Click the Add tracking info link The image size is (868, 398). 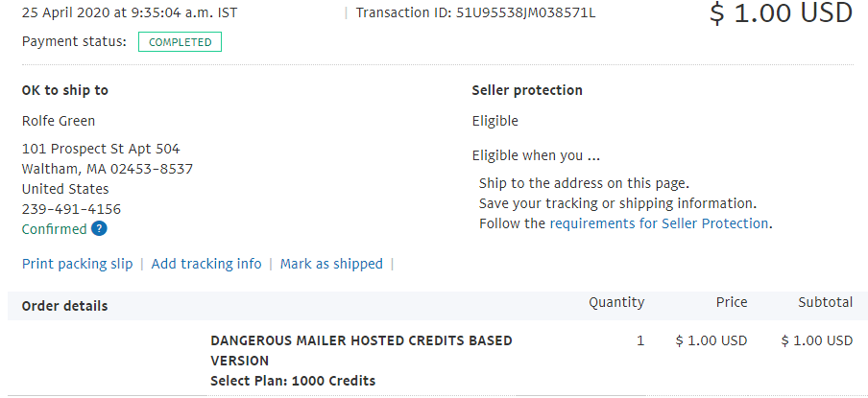(205, 264)
